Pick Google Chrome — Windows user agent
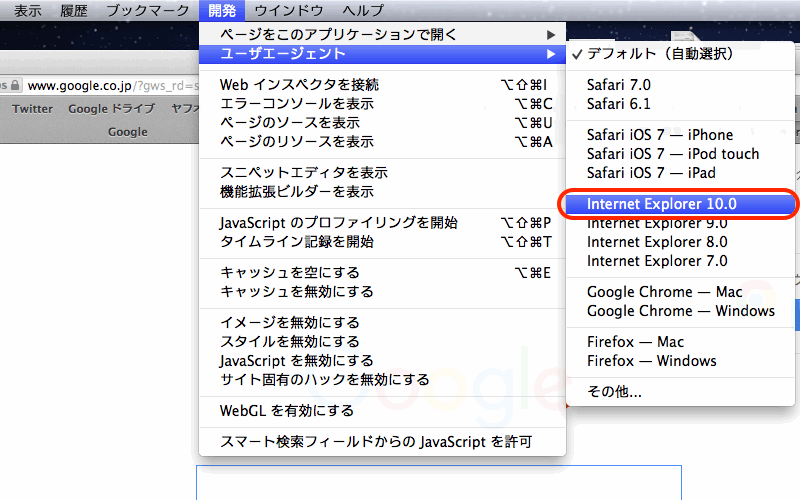The height and width of the screenshot is (500, 800). 680,311
